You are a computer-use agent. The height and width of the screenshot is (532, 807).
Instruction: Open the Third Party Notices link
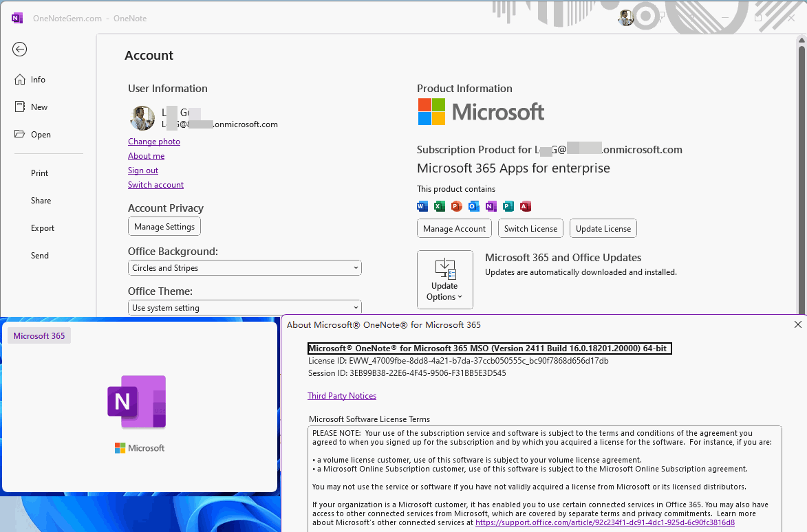(342, 396)
